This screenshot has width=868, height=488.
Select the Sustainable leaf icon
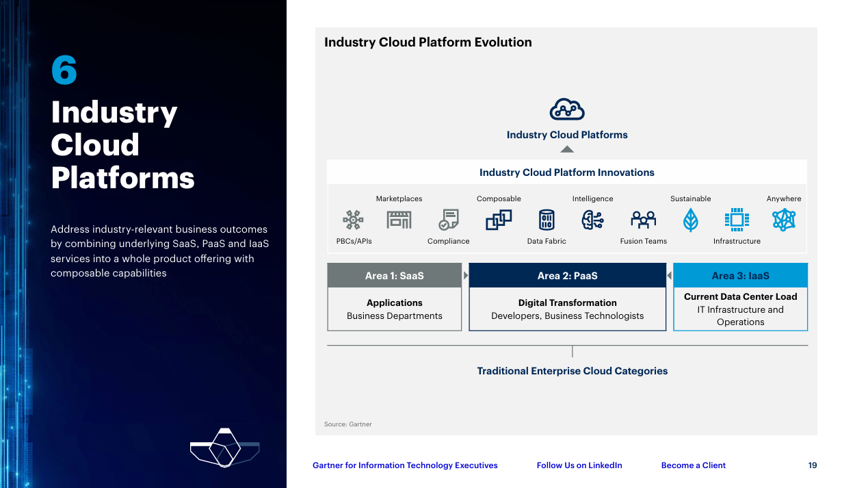point(691,220)
